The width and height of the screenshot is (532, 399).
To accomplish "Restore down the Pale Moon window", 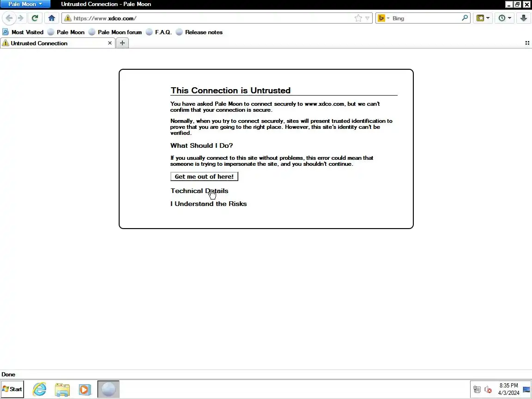I will tap(517, 5).
